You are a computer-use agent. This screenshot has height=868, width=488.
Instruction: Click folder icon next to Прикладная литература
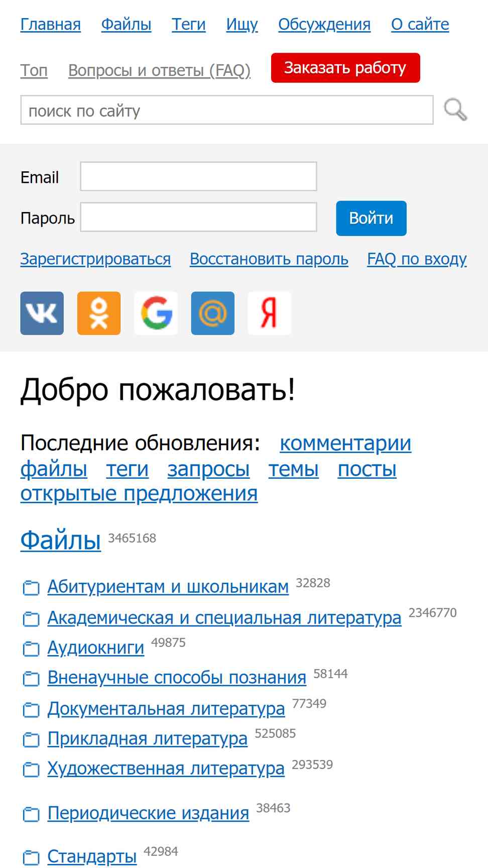(31, 739)
